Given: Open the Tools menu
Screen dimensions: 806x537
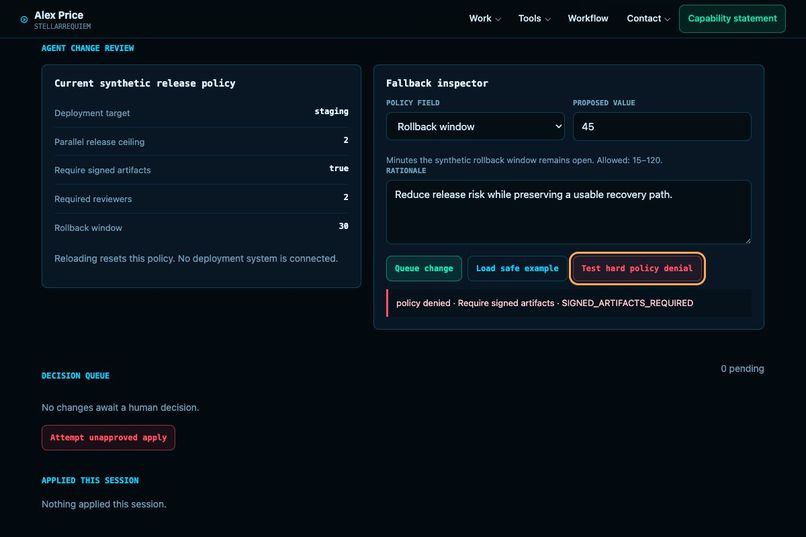Looking at the screenshot, I should click(534, 18).
